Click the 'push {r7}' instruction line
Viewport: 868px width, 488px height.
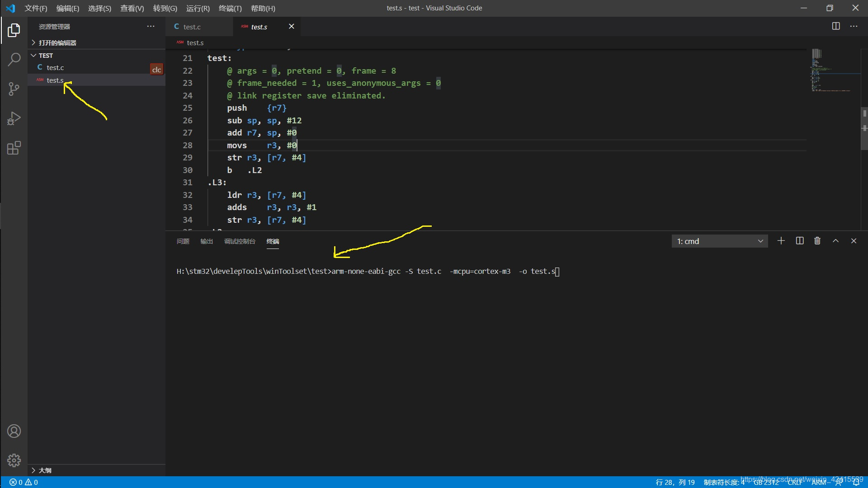tap(256, 108)
